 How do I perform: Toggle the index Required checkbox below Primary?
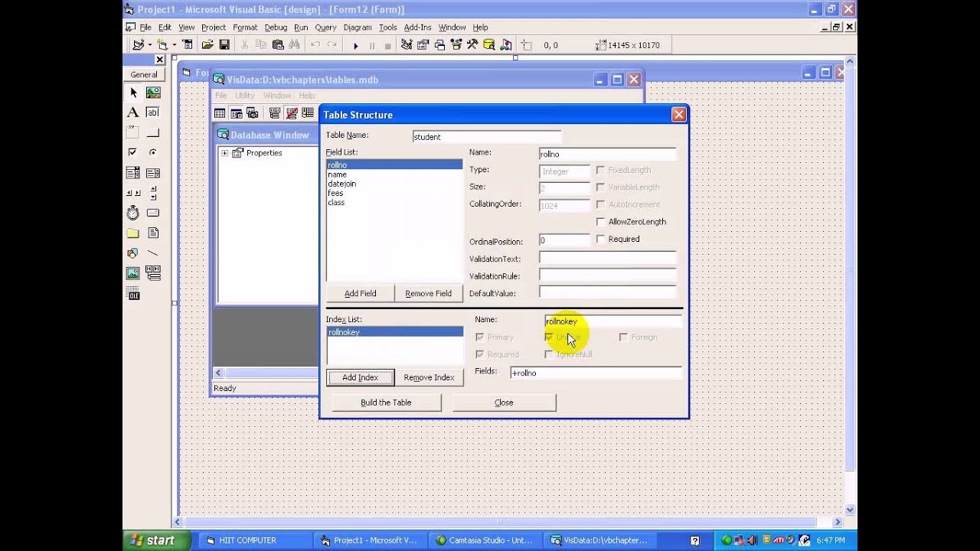(x=480, y=354)
